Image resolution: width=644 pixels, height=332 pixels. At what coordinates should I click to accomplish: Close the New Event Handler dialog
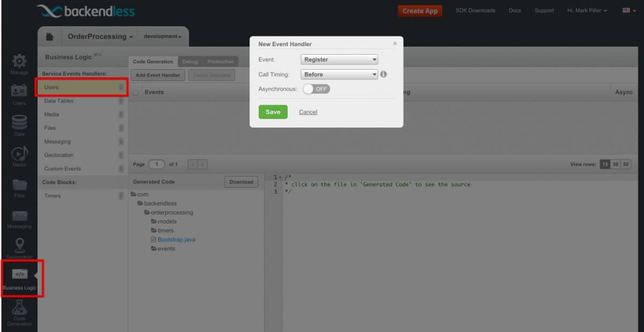(395, 43)
